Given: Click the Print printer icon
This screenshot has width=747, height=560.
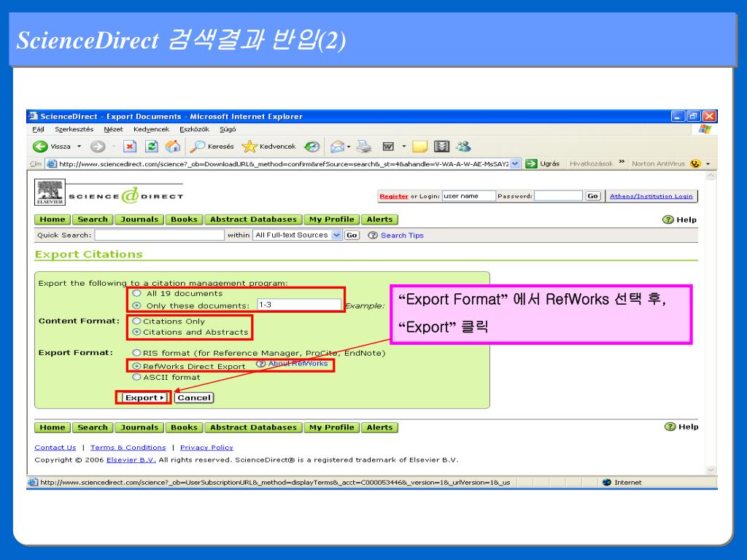Looking at the screenshot, I should click(x=364, y=146).
